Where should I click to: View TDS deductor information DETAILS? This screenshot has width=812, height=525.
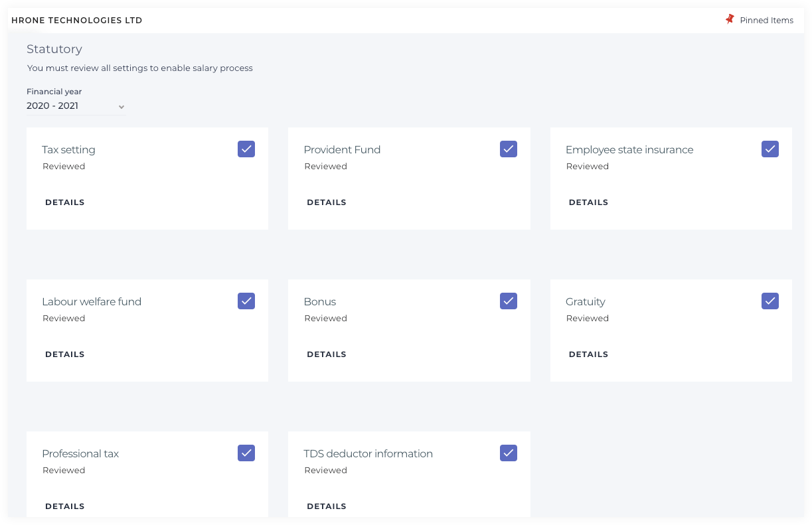327,506
